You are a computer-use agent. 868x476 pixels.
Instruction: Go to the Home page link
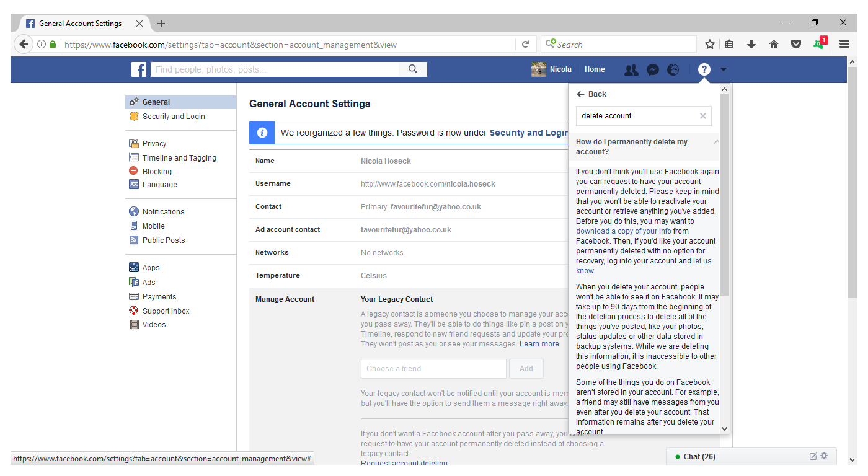click(595, 69)
